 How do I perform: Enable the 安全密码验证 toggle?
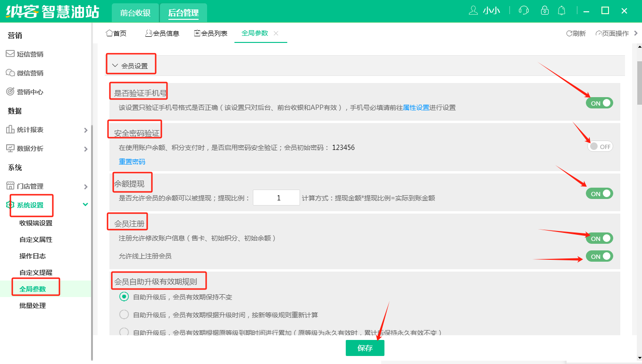tap(600, 147)
